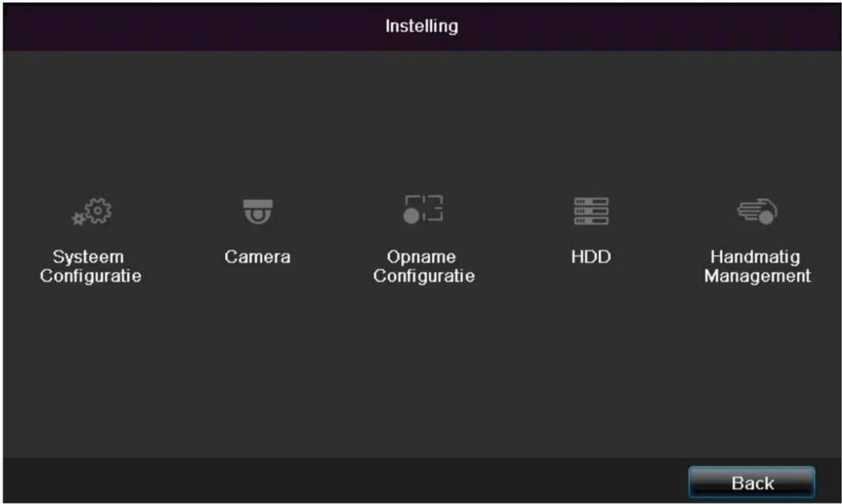Screen dimensions: 842x504
Task: Click the word Configuratie under Systeem
Action: (90, 276)
